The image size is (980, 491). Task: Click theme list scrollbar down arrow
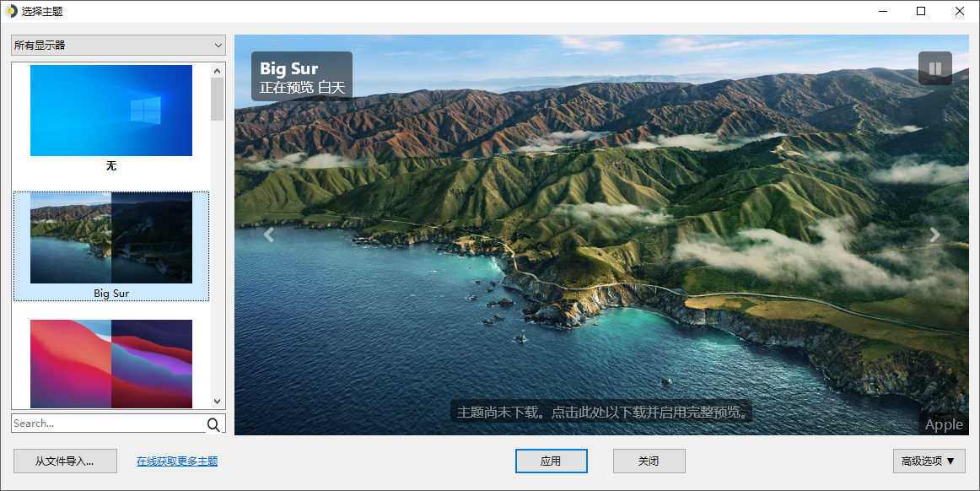(x=217, y=401)
